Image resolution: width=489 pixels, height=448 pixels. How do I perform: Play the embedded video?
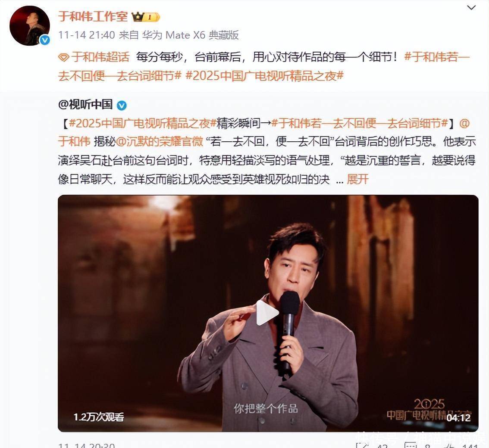(267, 313)
